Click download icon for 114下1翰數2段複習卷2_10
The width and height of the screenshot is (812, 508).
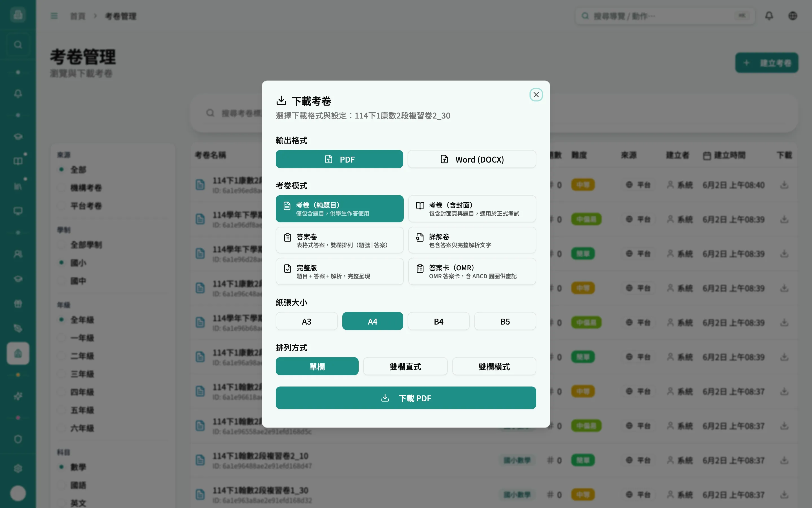(x=784, y=460)
